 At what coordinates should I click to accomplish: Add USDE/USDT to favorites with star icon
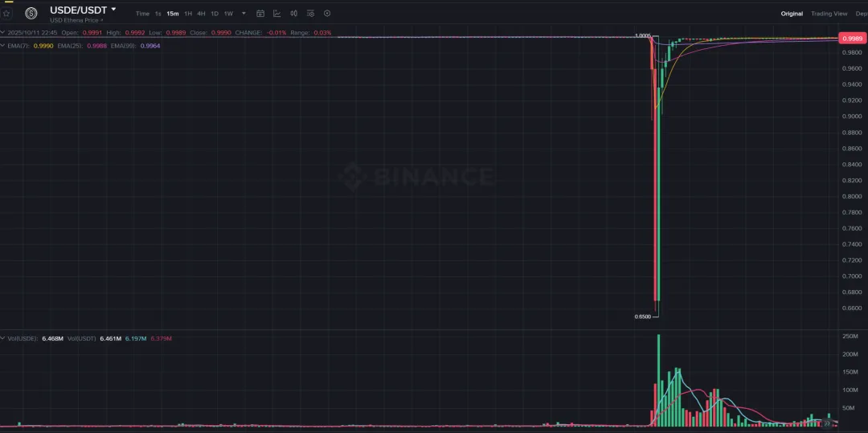6,14
